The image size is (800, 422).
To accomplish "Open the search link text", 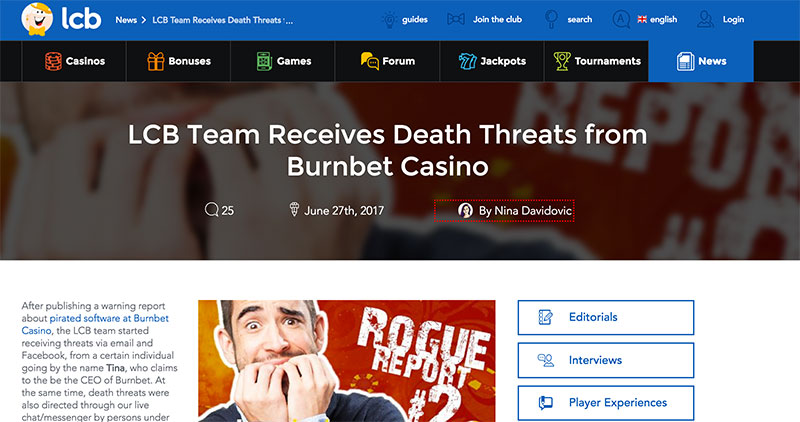I will tap(580, 19).
